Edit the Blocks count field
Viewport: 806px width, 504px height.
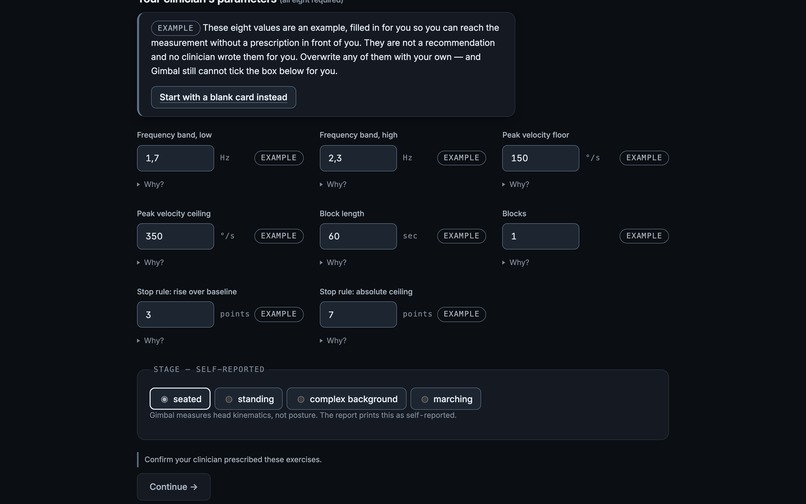pyautogui.click(x=541, y=236)
